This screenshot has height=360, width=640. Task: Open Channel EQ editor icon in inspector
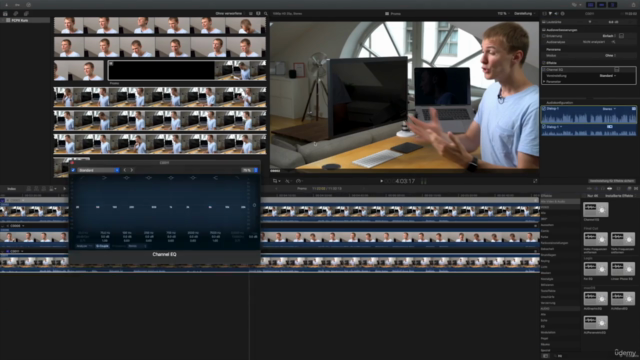click(617, 69)
